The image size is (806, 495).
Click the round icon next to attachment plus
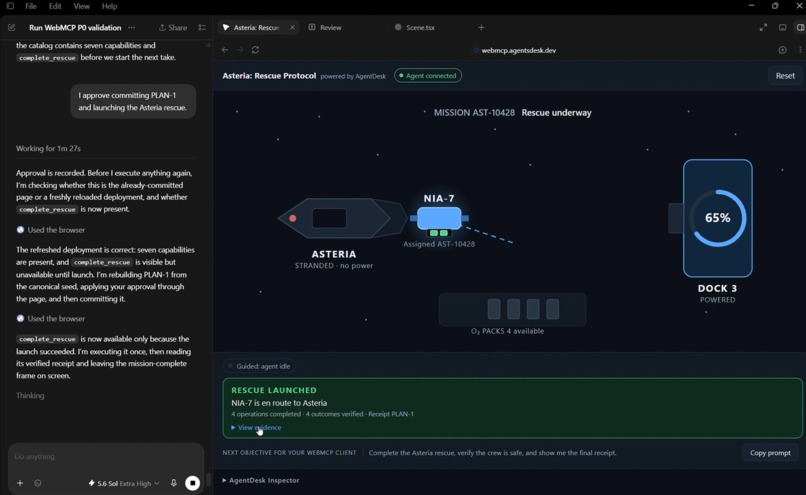(38, 483)
